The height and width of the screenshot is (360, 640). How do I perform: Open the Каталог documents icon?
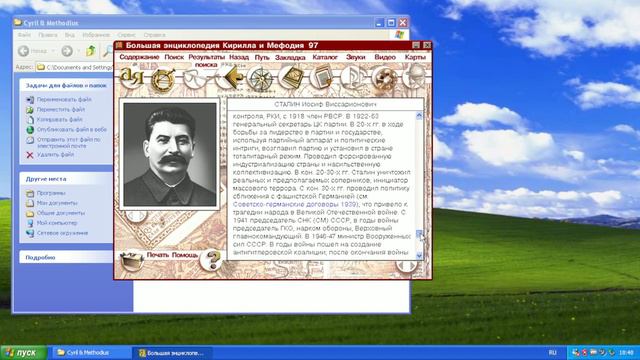point(322,78)
